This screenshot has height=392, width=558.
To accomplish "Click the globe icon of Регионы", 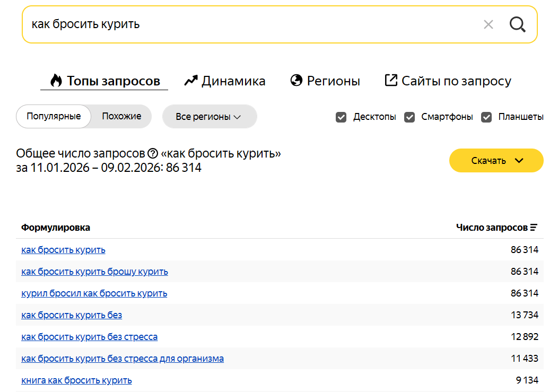I will 297,81.
